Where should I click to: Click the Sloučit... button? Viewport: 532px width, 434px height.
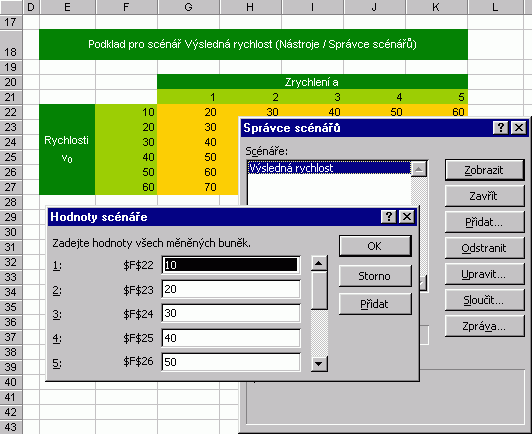pos(484,300)
